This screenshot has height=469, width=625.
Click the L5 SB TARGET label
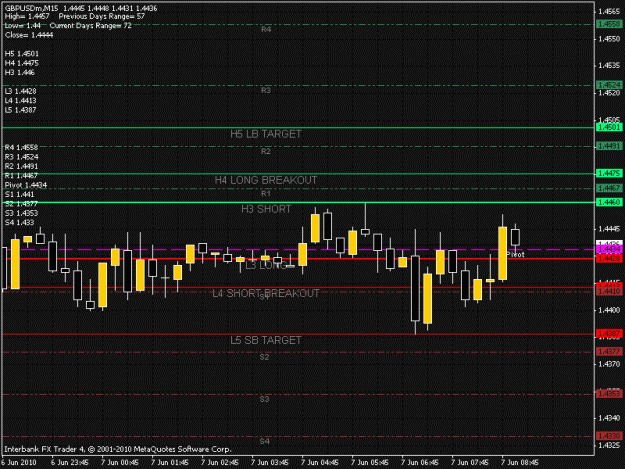(x=265, y=340)
